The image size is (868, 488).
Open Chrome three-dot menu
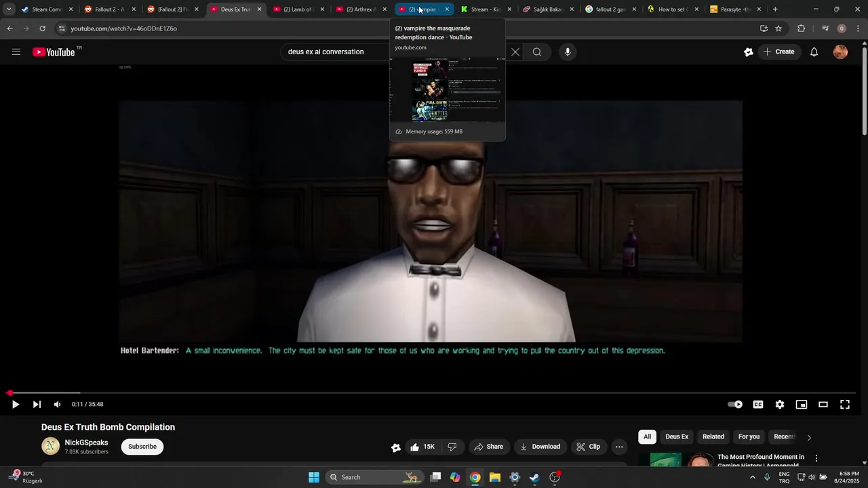click(x=857, y=28)
